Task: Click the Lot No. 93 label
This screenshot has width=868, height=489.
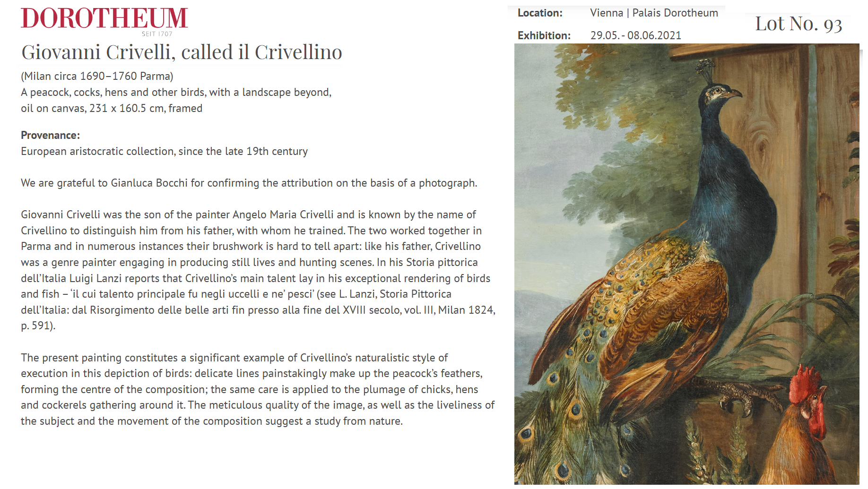Action: click(799, 24)
